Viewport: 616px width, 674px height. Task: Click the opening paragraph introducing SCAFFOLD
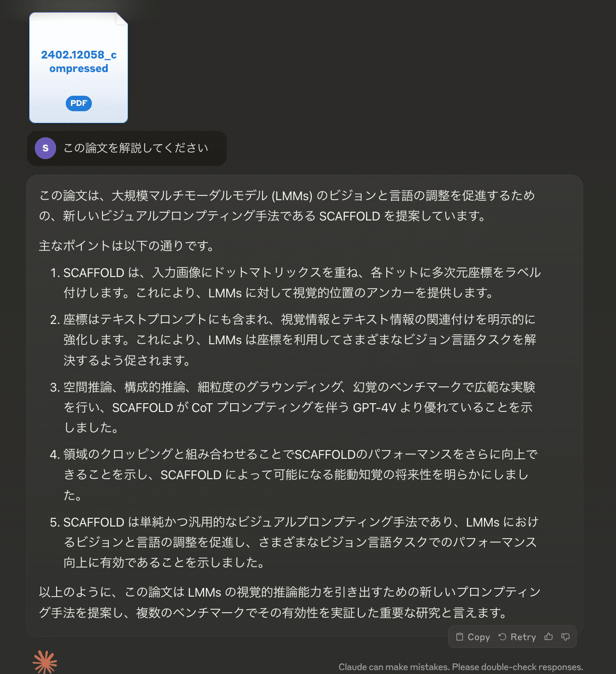(287, 205)
